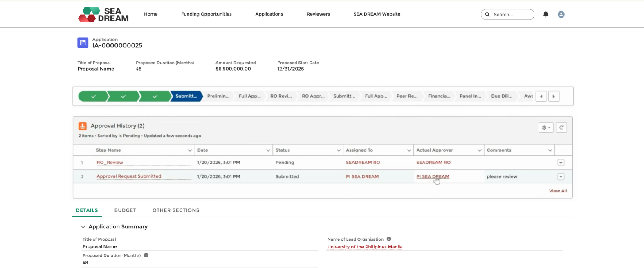The height and width of the screenshot is (268, 644).
Task: Open SEADREAM RO in Actual Approver column
Action: tap(433, 163)
